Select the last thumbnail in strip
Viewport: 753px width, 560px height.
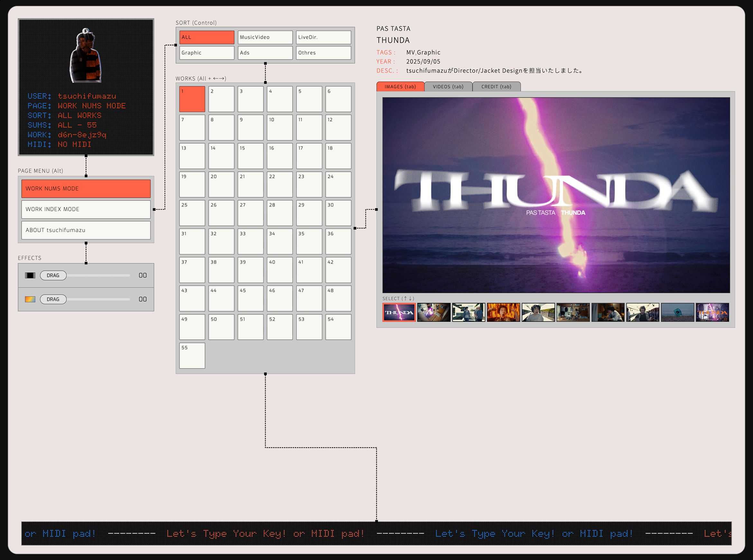[x=712, y=312]
